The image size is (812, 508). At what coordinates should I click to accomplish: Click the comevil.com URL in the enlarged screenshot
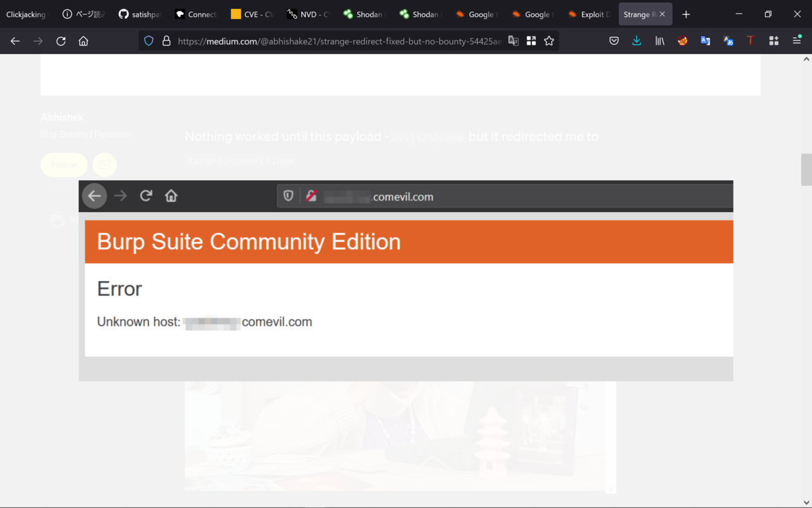(x=379, y=197)
